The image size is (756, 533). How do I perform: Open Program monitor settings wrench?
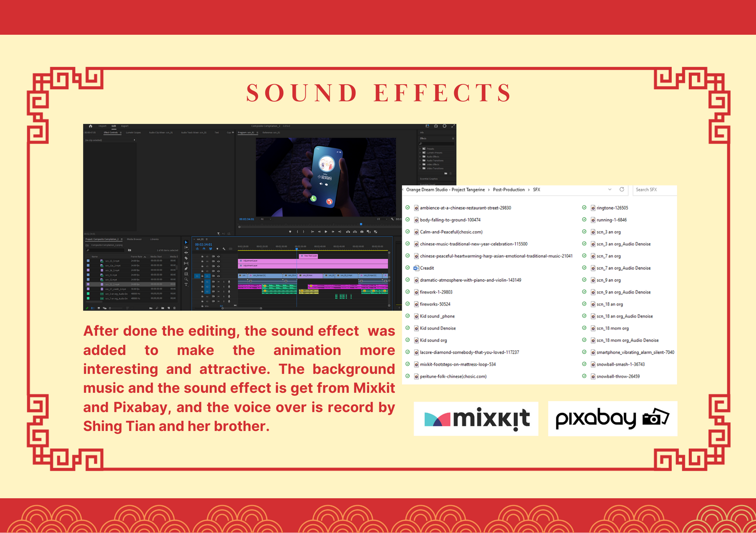coord(392,219)
